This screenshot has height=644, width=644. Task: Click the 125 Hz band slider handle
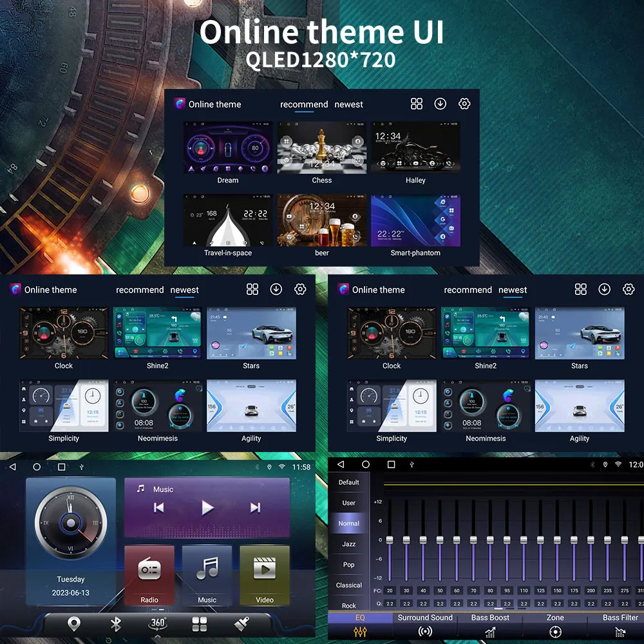point(540,540)
